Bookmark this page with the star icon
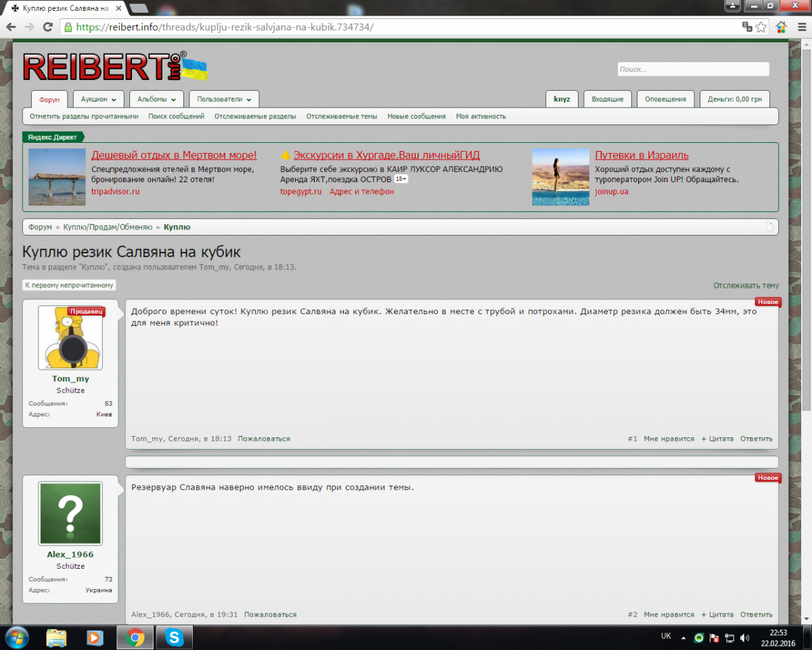812x650 pixels. [x=761, y=27]
